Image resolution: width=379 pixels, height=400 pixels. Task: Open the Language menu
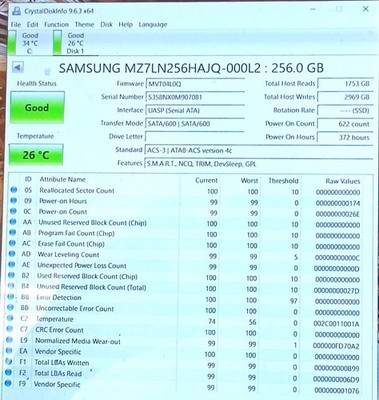click(x=153, y=25)
